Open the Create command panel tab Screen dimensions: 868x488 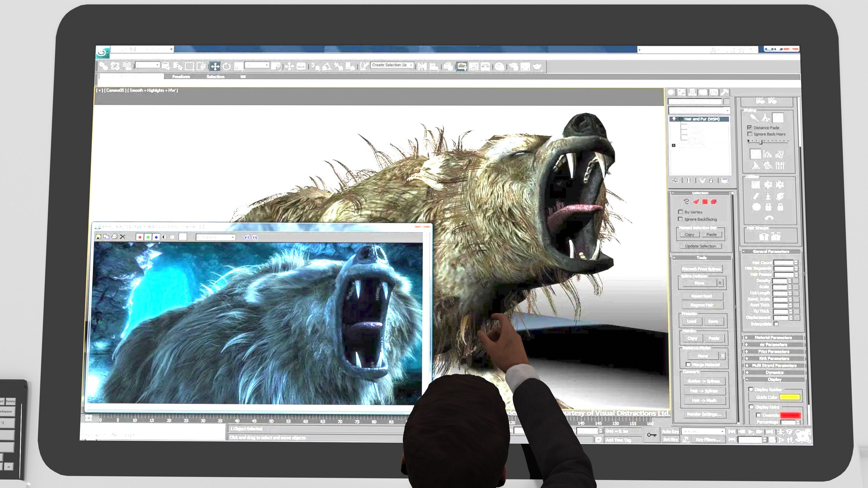click(671, 92)
